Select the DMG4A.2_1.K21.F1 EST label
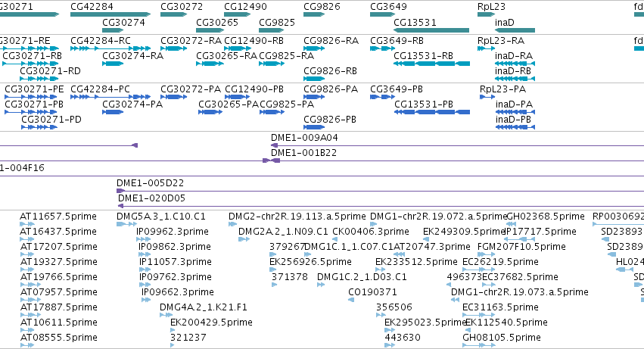The width and height of the screenshot is (644, 349). click(x=204, y=307)
